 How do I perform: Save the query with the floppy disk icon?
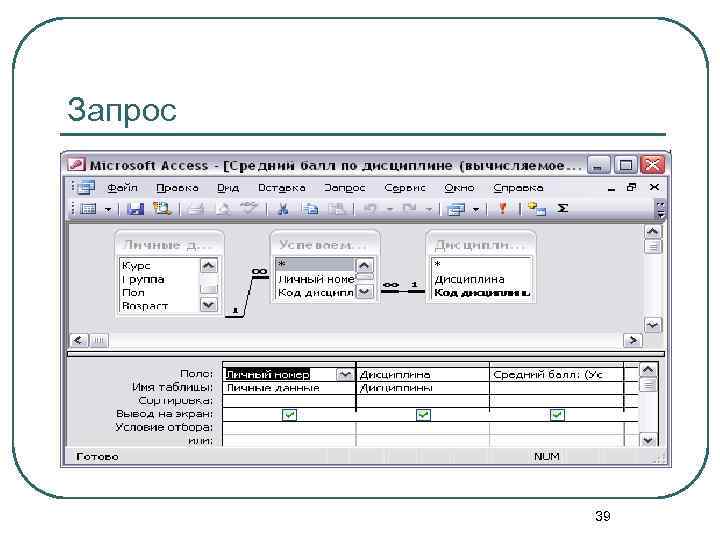135,209
